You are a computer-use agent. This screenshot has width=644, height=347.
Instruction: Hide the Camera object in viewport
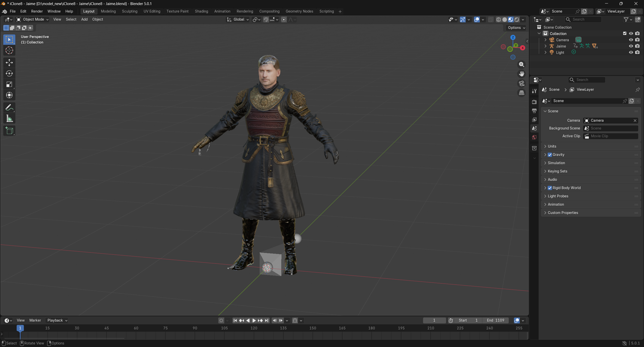[631, 40]
